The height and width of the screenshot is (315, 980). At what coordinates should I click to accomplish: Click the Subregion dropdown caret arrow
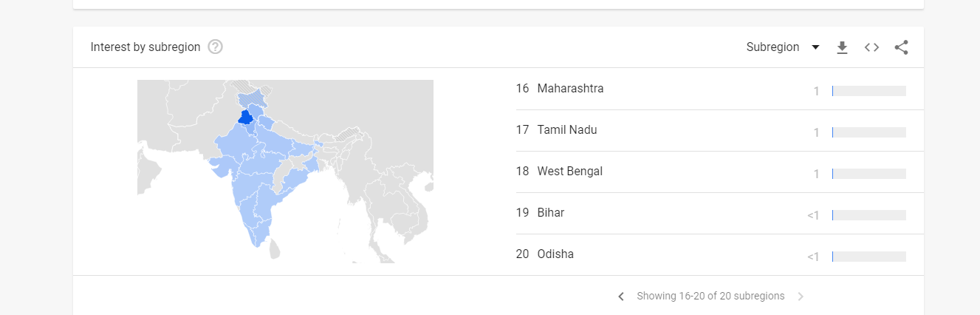(815, 47)
